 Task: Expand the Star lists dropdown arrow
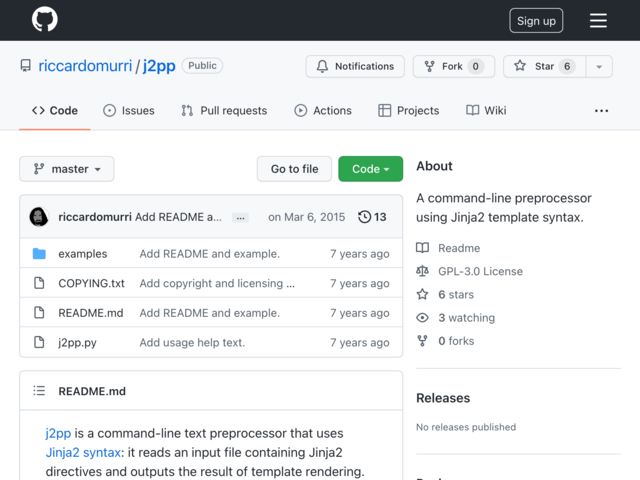click(599, 66)
